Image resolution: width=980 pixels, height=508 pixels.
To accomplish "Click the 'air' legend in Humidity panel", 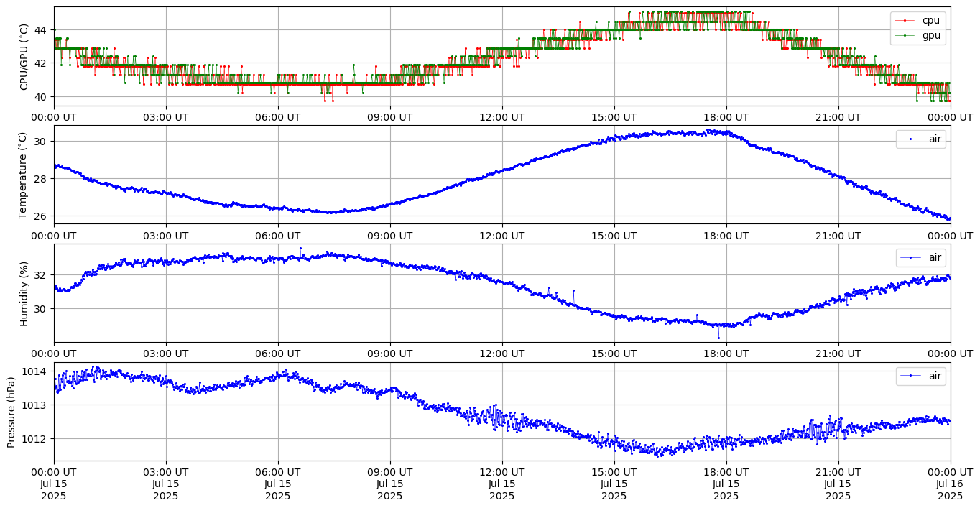I will coord(921,258).
